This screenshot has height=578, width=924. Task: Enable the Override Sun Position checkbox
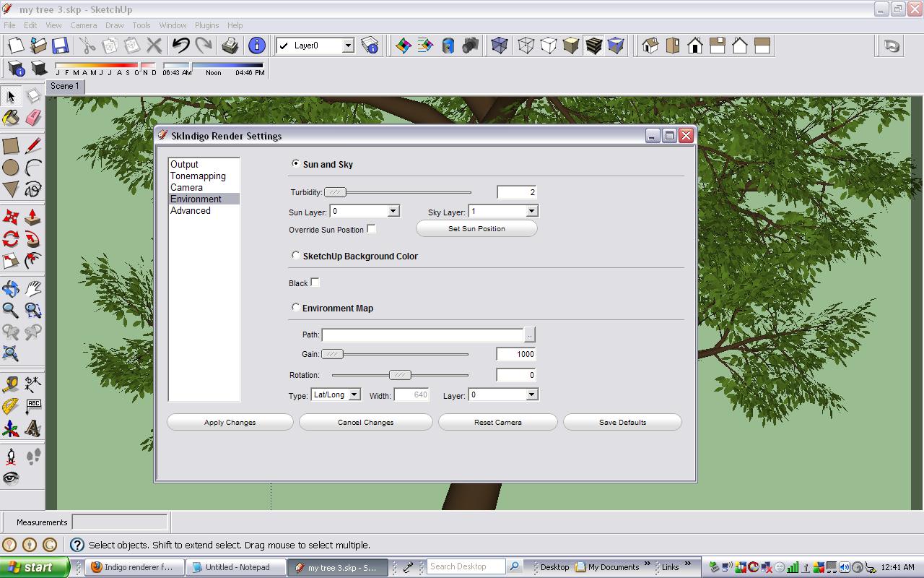pos(371,229)
